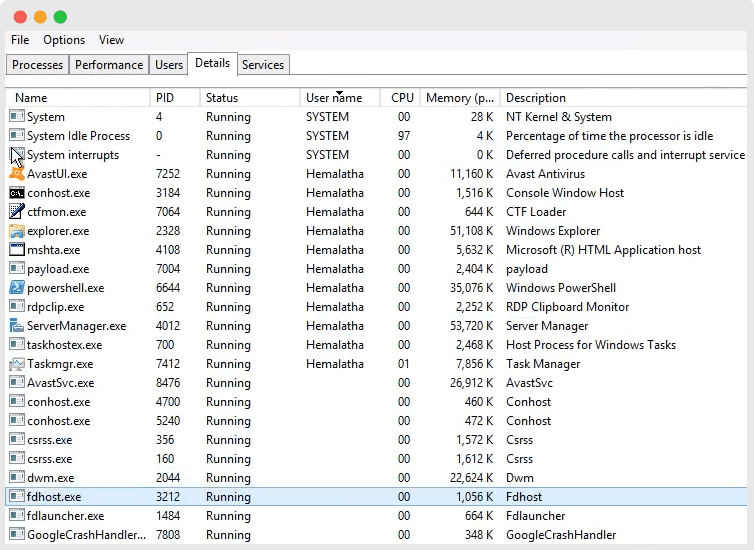The height and width of the screenshot is (550, 754).
Task: Click the AvastUI.exe orange icon
Action: point(17,174)
